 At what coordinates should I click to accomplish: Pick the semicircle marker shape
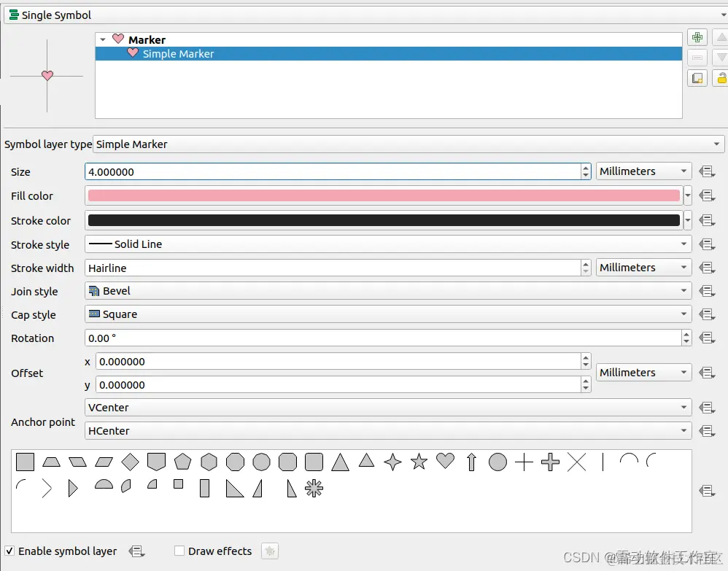coord(104,485)
